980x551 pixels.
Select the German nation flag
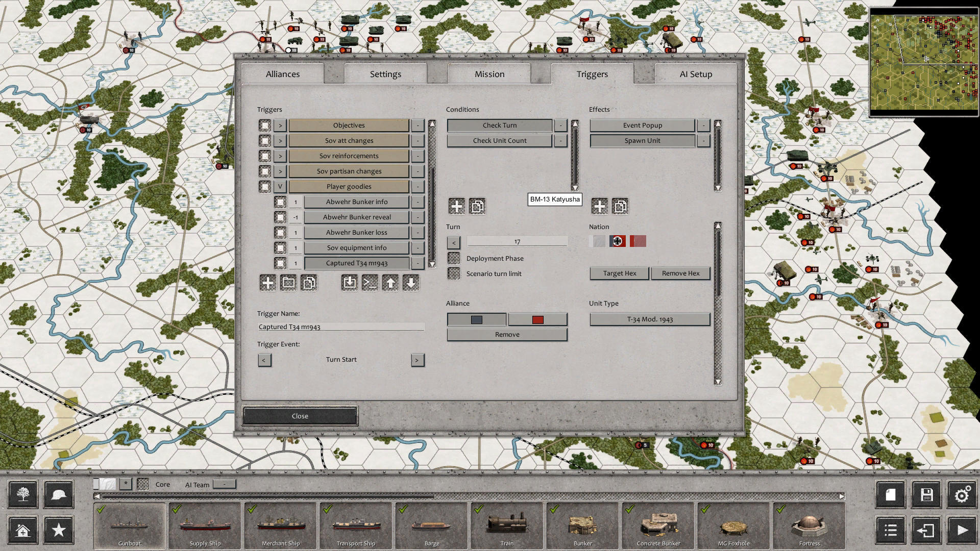click(618, 241)
